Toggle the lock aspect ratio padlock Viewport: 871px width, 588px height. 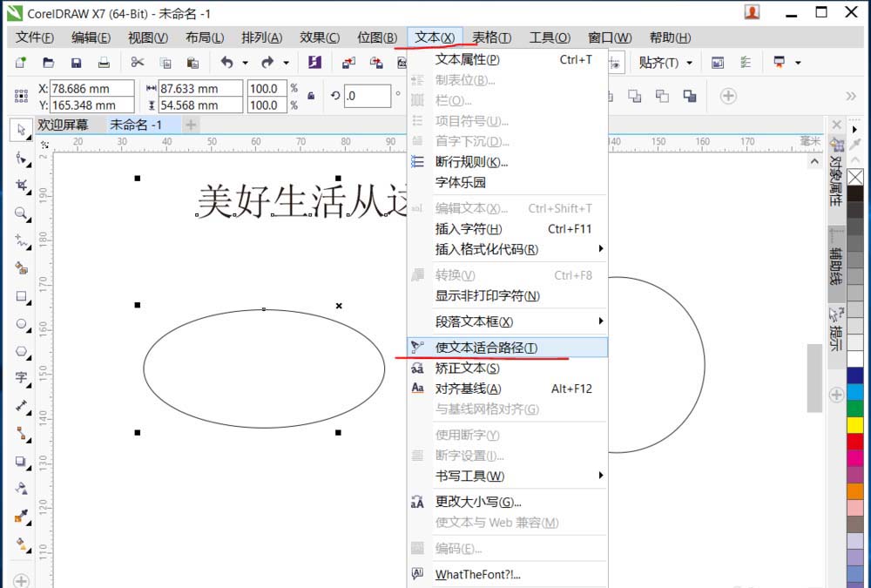[309, 96]
